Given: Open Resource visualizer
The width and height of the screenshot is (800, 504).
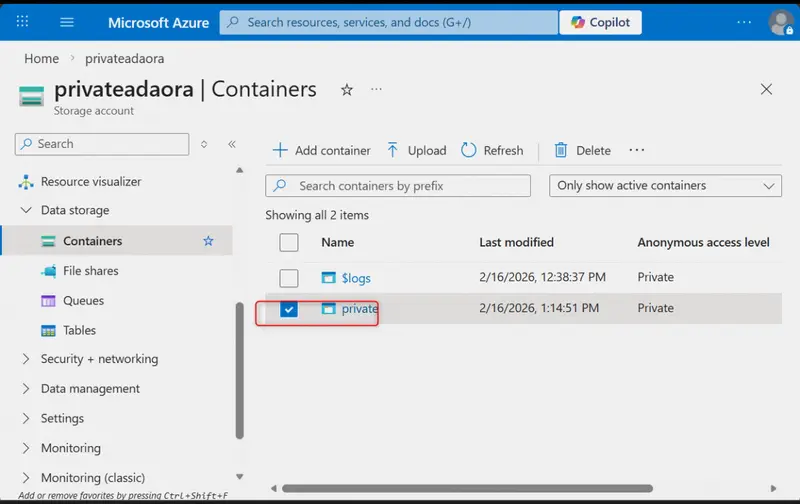Looking at the screenshot, I should coord(91,182).
